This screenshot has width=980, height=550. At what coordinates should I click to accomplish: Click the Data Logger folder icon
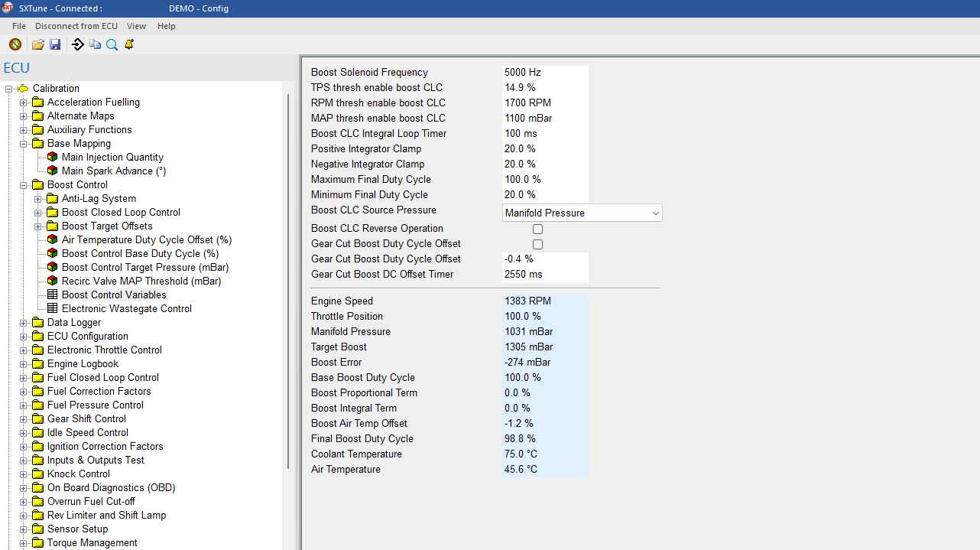tap(37, 322)
